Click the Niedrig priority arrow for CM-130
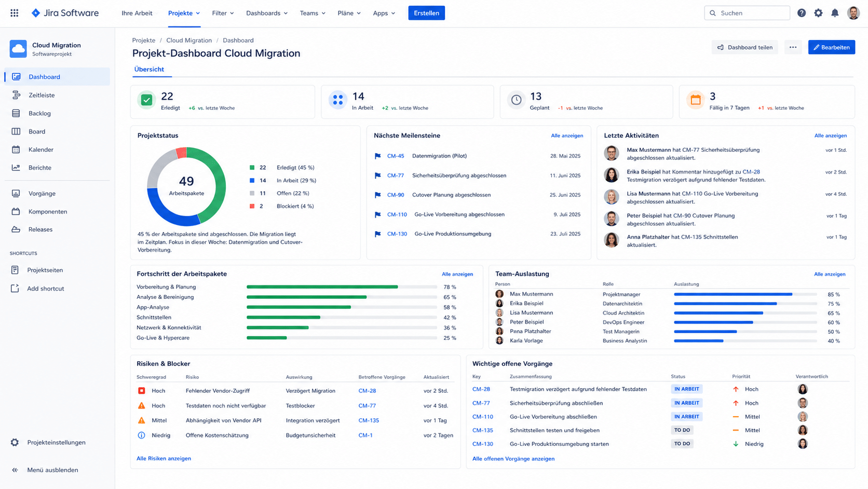 click(736, 444)
